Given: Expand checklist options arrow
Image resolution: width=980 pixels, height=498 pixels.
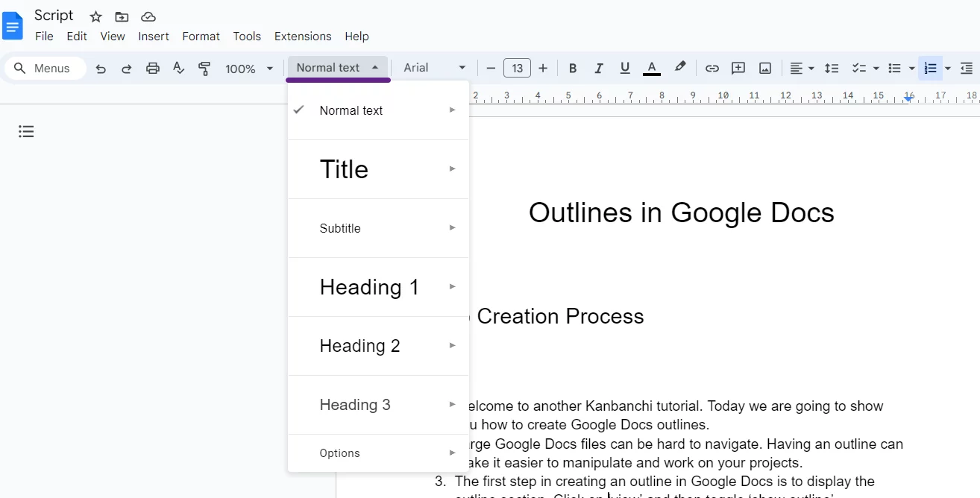Looking at the screenshot, I should [876, 69].
